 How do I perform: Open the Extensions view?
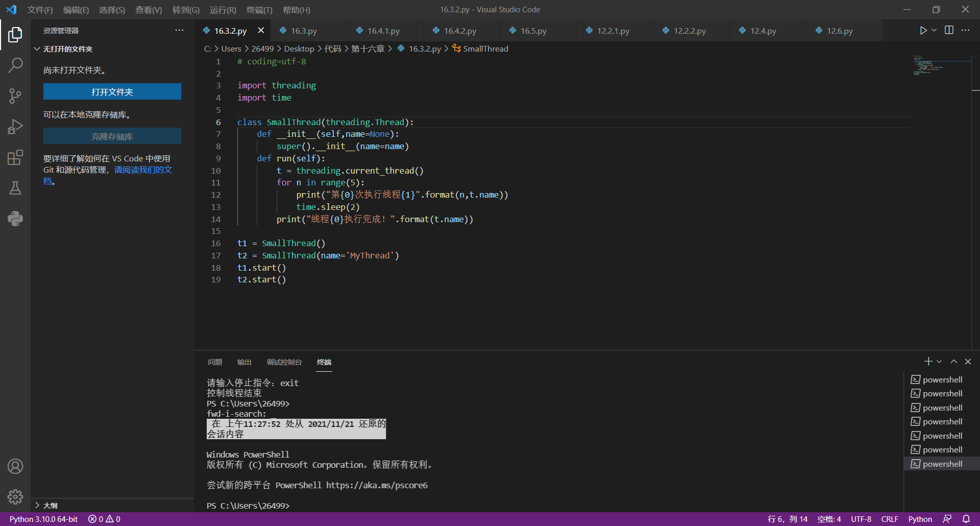[15, 157]
